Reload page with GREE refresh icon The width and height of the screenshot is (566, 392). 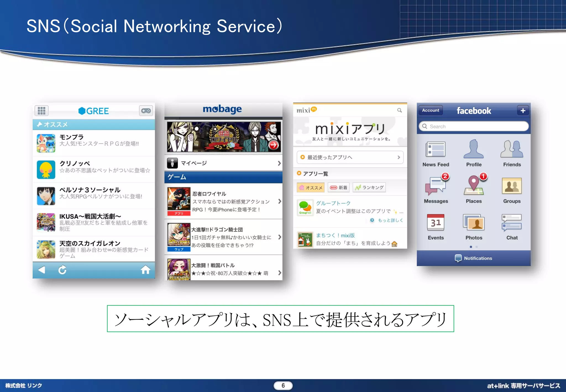point(62,270)
